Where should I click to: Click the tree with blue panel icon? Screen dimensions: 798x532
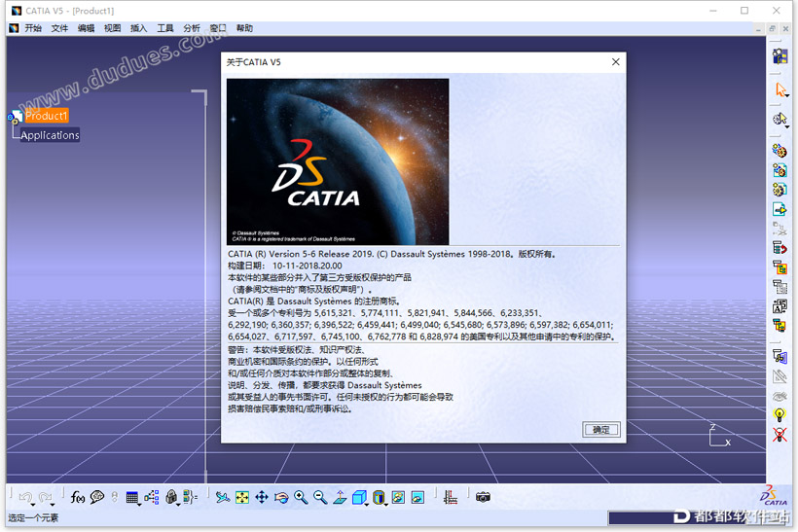point(780,357)
